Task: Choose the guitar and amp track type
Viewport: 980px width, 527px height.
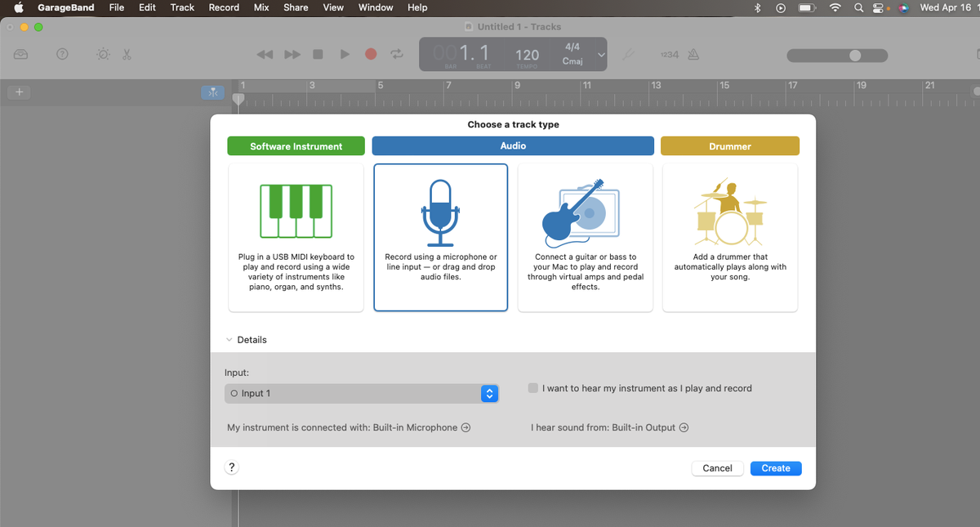Action: 586,237
